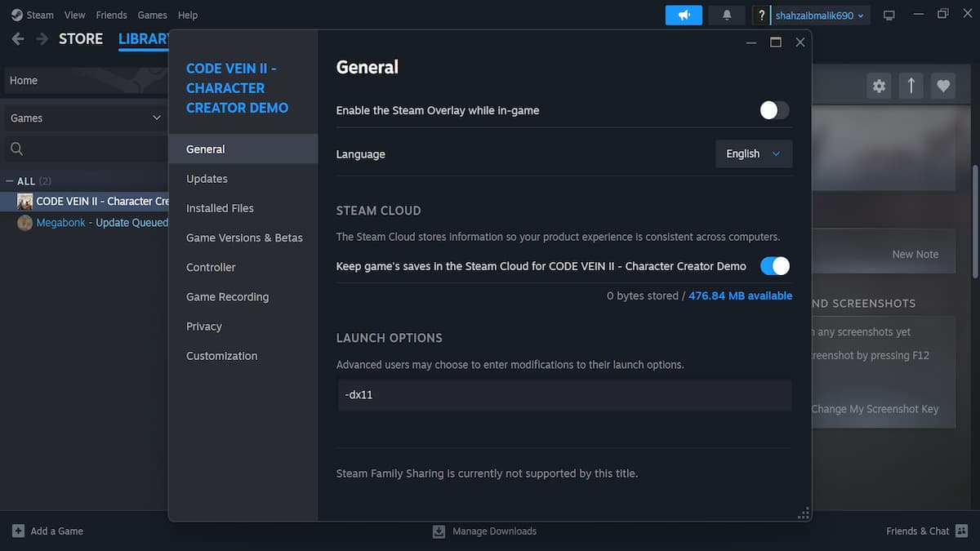Screen dimensions: 980x551
Task: Click the launch options text field
Action: (x=564, y=395)
